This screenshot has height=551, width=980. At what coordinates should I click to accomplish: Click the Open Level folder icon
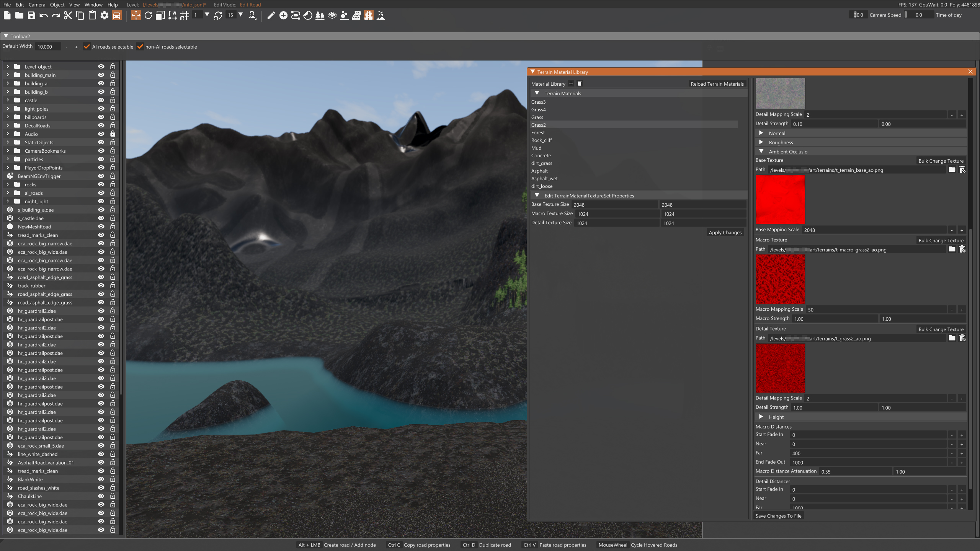(19, 15)
